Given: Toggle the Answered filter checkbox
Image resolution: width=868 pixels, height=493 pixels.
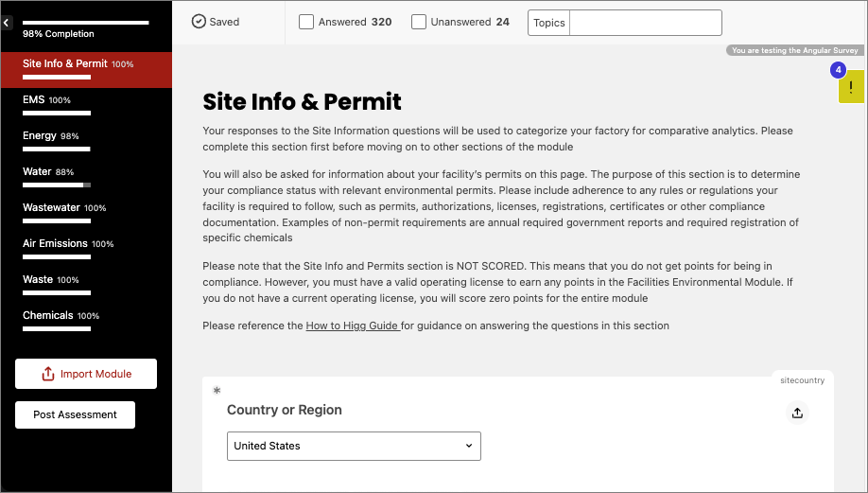Looking at the screenshot, I should pyautogui.click(x=306, y=22).
